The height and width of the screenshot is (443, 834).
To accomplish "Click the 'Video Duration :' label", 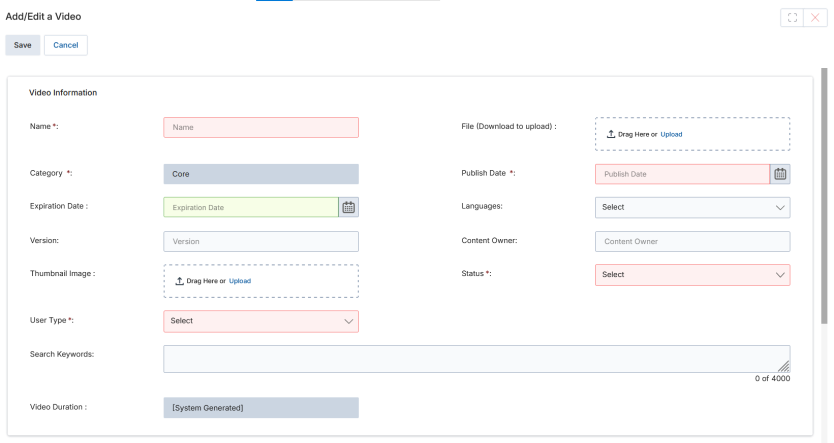I will (x=58, y=407).
